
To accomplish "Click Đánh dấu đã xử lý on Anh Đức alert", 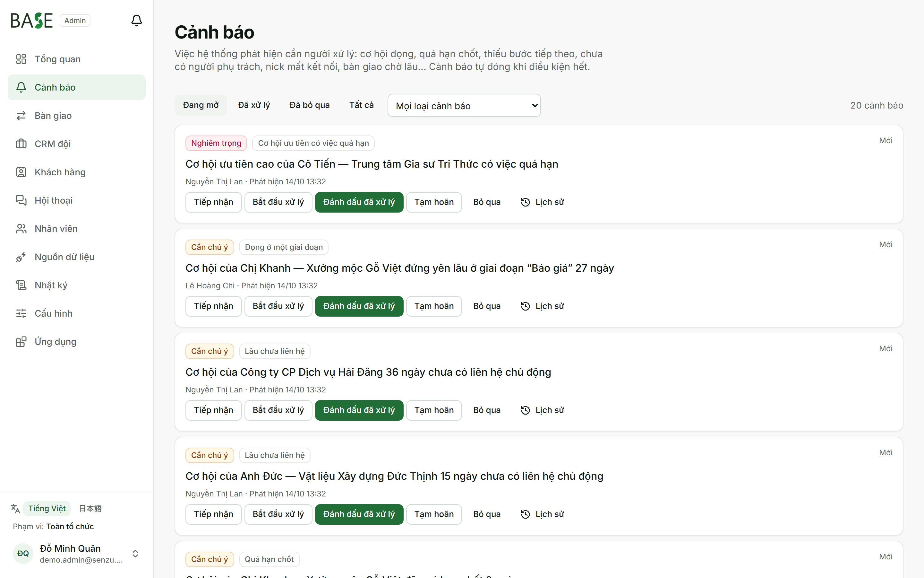I will pyautogui.click(x=359, y=514).
